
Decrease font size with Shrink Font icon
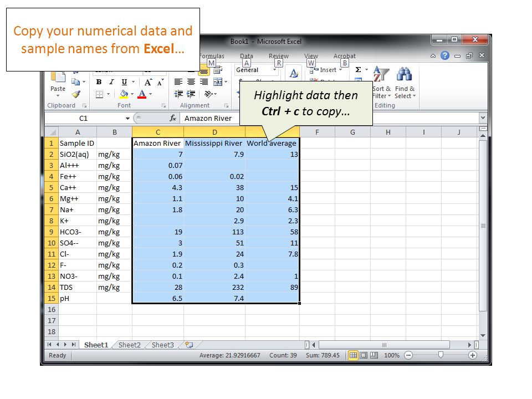[160, 82]
